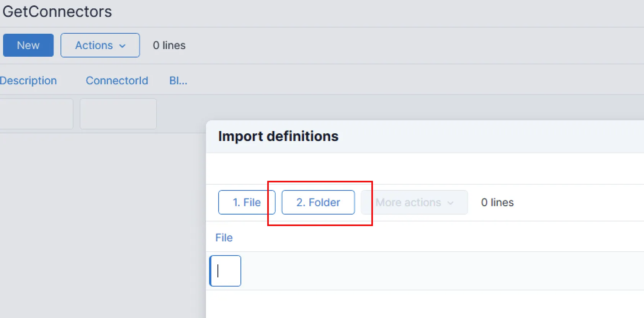Screen dimensions: 644x318
Task: Sort by the ConnectorId column header
Action: [117, 80]
